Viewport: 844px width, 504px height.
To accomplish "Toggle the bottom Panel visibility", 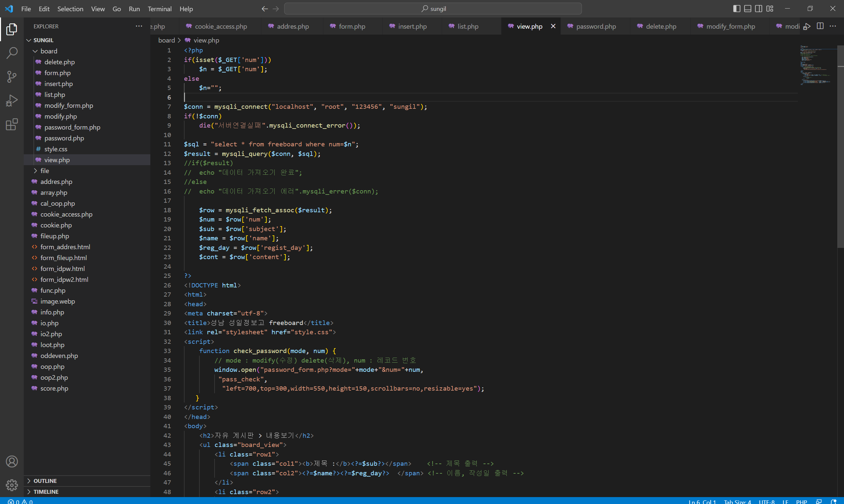I will coord(747,9).
